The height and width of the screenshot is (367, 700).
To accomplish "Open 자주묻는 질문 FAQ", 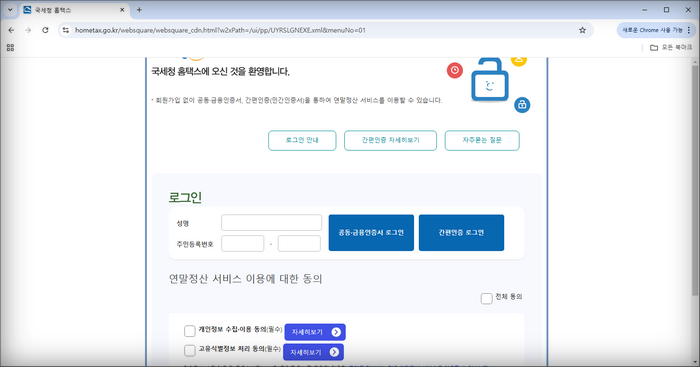I will pyautogui.click(x=482, y=140).
